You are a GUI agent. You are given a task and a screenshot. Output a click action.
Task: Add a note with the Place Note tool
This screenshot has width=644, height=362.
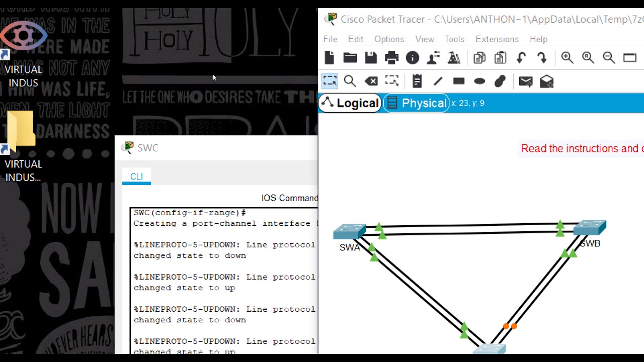[417, 81]
